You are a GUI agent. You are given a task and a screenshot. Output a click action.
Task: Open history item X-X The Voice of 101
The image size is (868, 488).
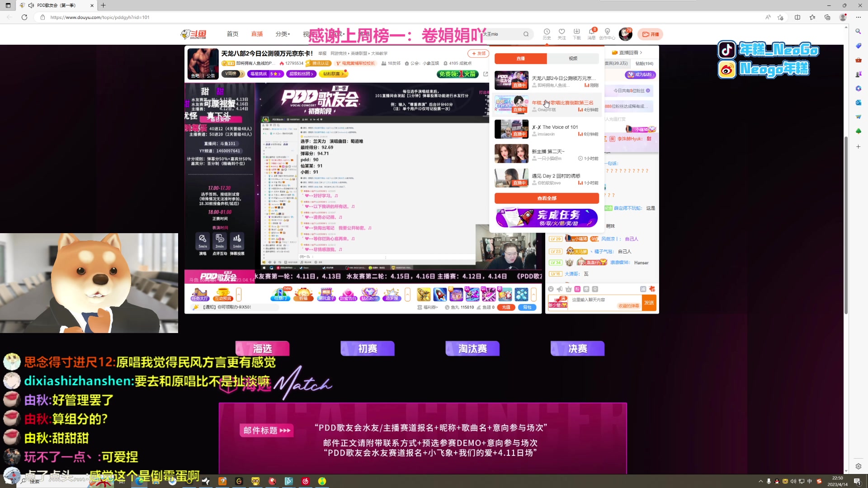point(547,129)
